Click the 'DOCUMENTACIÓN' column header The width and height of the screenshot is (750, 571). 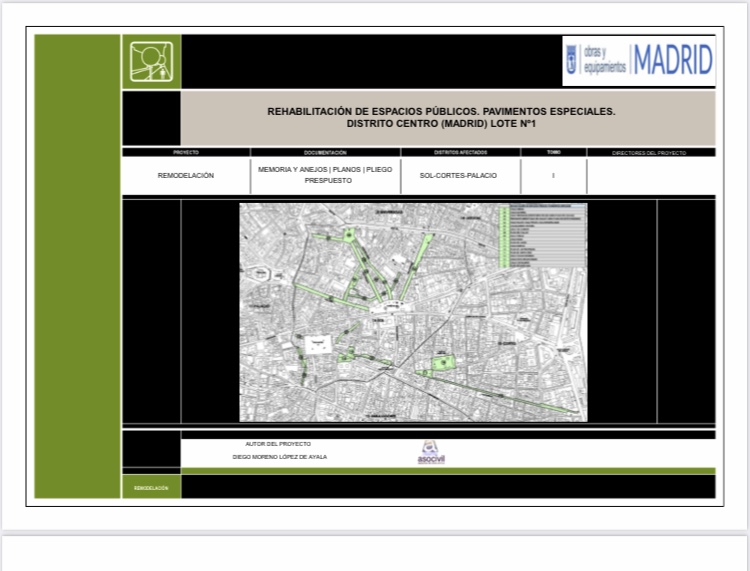click(x=325, y=153)
